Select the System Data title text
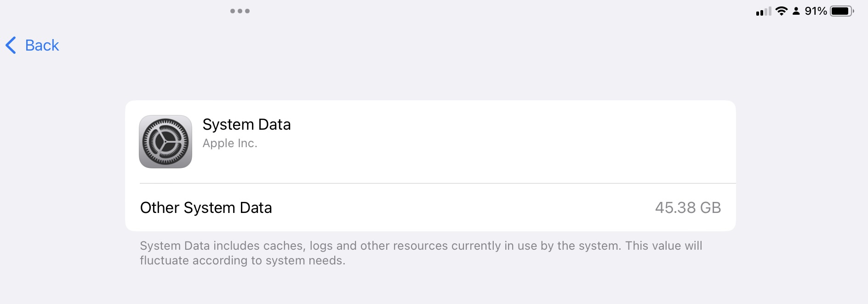Viewport: 868px width, 304px height. click(x=246, y=125)
